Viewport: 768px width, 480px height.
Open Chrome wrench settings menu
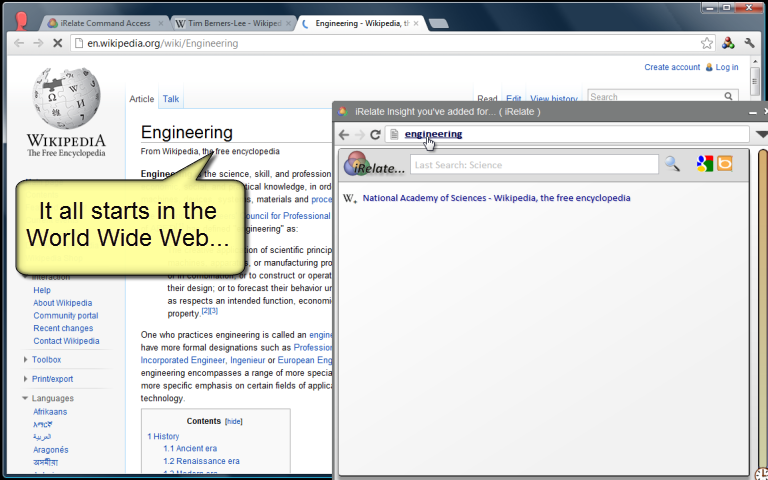click(x=749, y=43)
